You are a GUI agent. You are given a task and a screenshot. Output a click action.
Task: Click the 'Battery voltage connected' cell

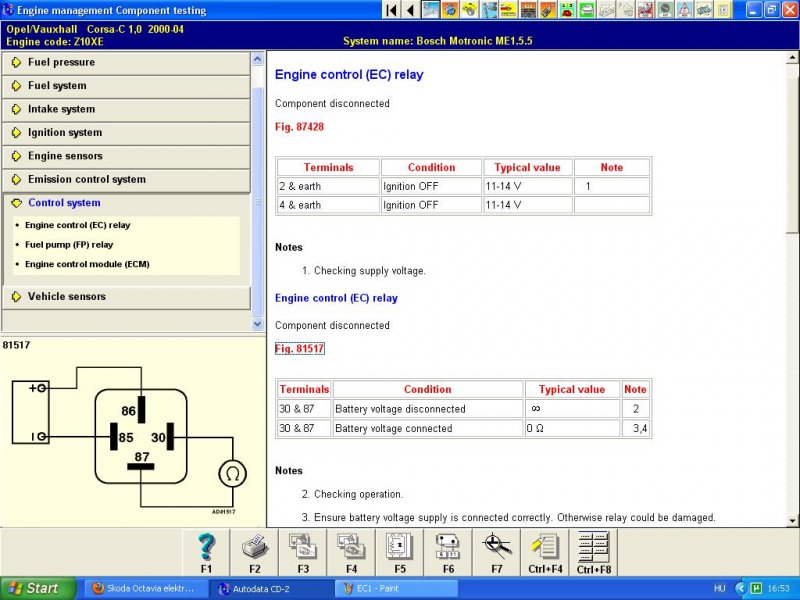point(428,429)
